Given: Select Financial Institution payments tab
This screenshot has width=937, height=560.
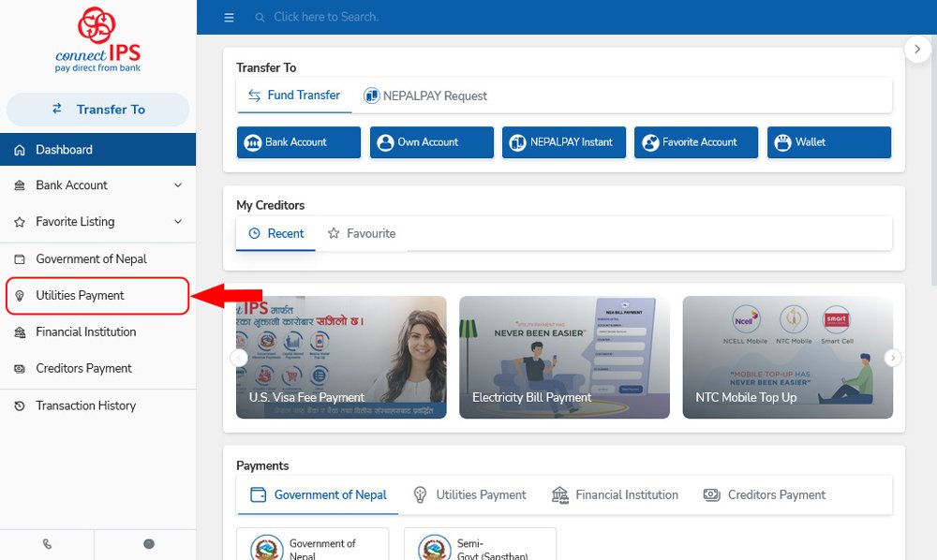Looking at the screenshot, I should tap(615, 495).
